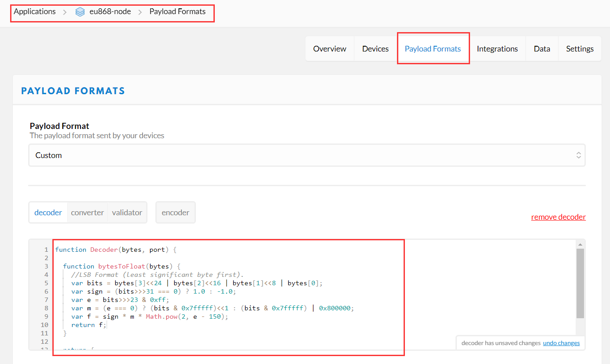Viewport: 610px width, 364px height.
Task: Open the Integrations tab
Action: (x=497, y=49)
